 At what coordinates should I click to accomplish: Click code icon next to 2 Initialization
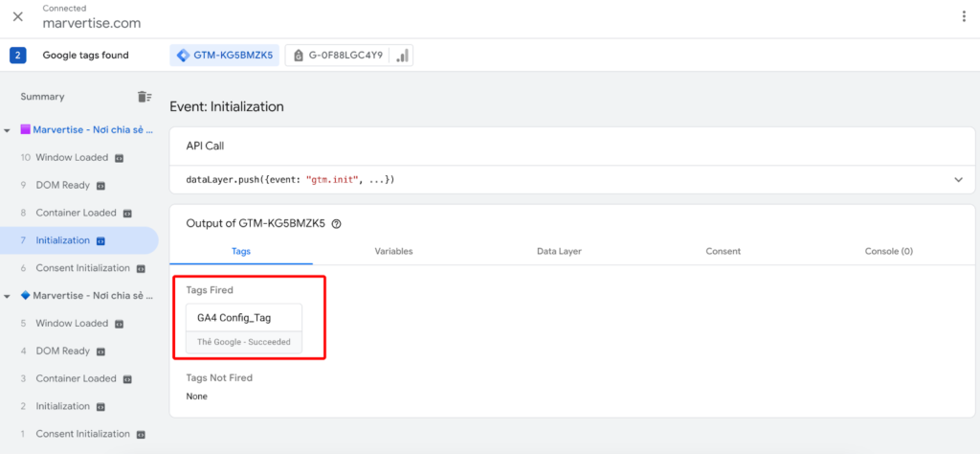[x=100, y=406]
